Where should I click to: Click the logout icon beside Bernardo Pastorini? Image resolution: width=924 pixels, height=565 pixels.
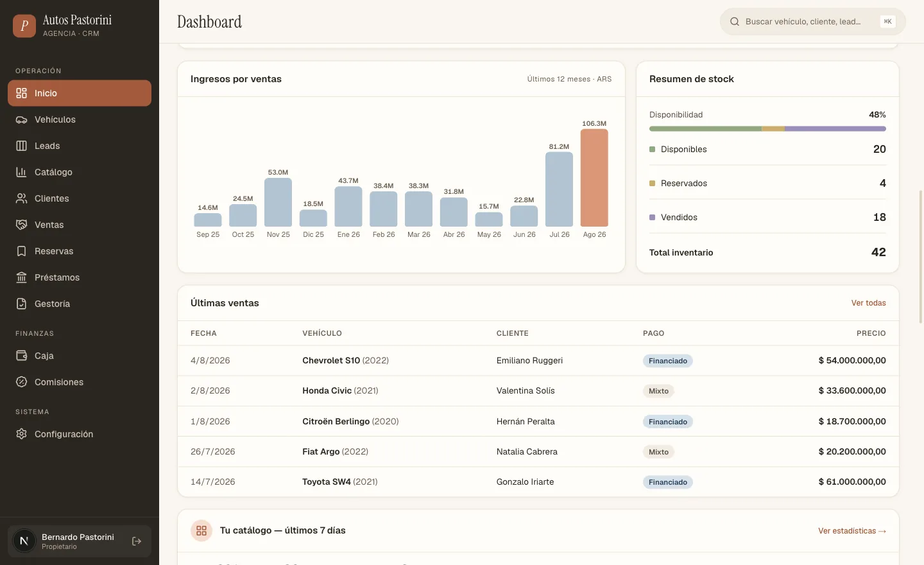(x=137, y=541)
